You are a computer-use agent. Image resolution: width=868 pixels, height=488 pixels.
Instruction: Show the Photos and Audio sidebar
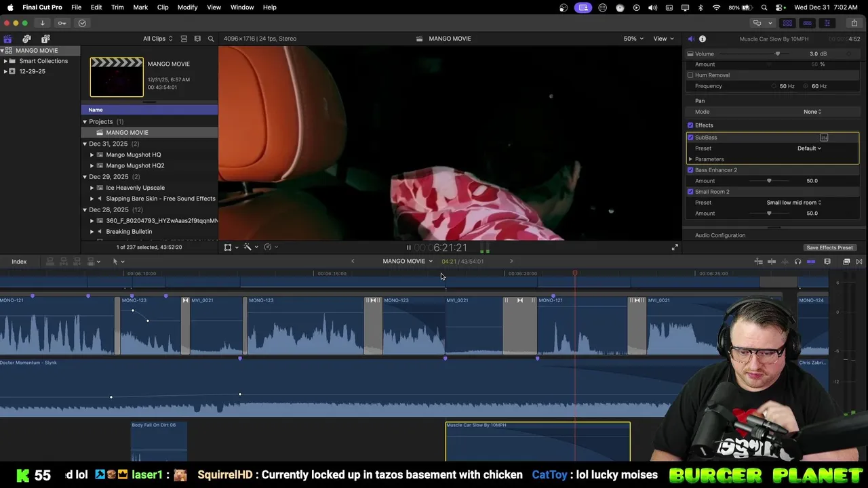26,39
